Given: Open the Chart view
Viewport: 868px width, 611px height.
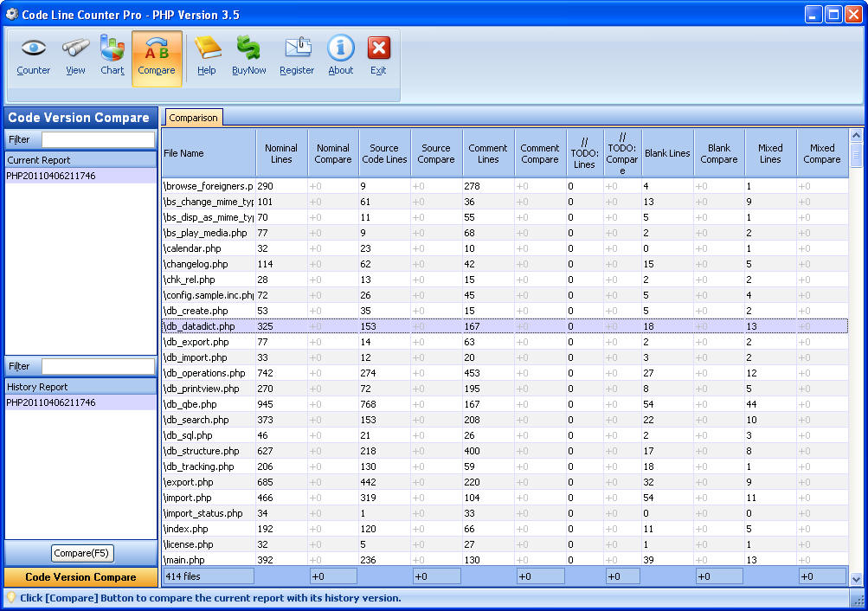Looking at the screenshot, I should (x=112, y=56).
